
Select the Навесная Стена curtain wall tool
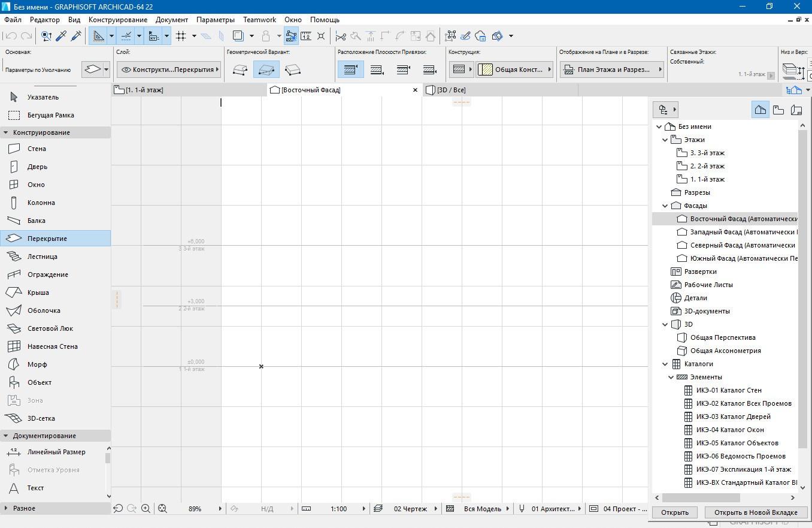[x=52, y=346]
